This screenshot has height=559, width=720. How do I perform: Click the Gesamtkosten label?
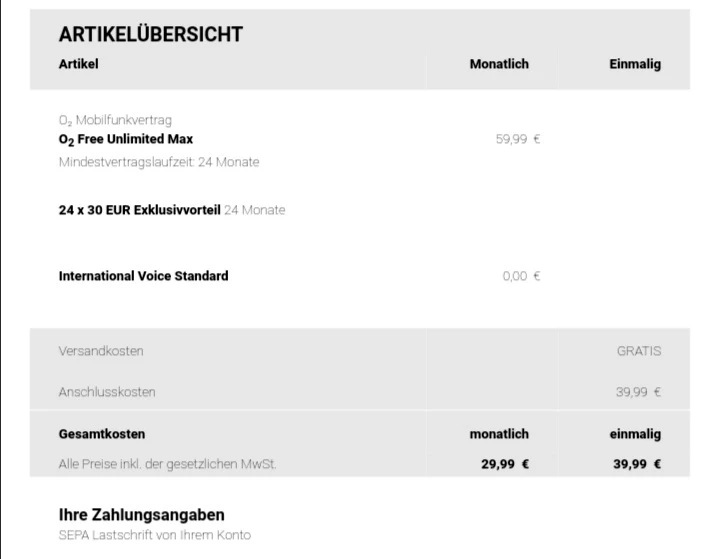tap(102, 434)
